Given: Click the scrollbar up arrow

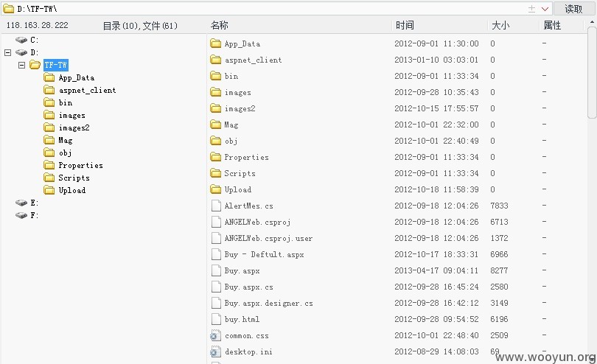Looking at the screenshot, I should coord(592,22).
